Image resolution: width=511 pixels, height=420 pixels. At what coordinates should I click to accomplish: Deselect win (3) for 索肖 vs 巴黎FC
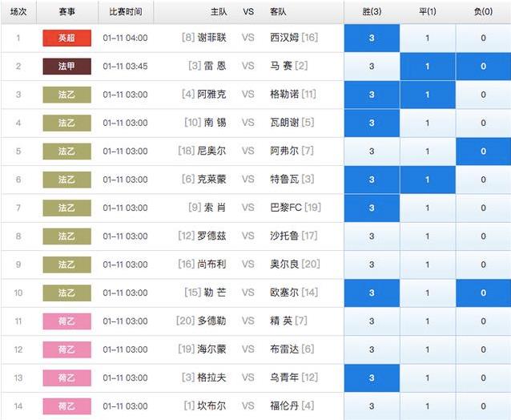[372, 208]
